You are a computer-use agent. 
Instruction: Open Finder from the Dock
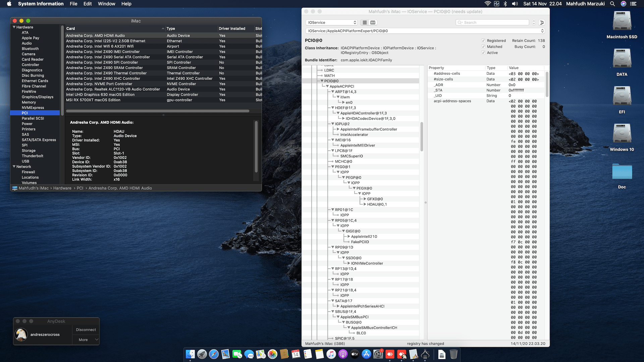coord(190,354)
